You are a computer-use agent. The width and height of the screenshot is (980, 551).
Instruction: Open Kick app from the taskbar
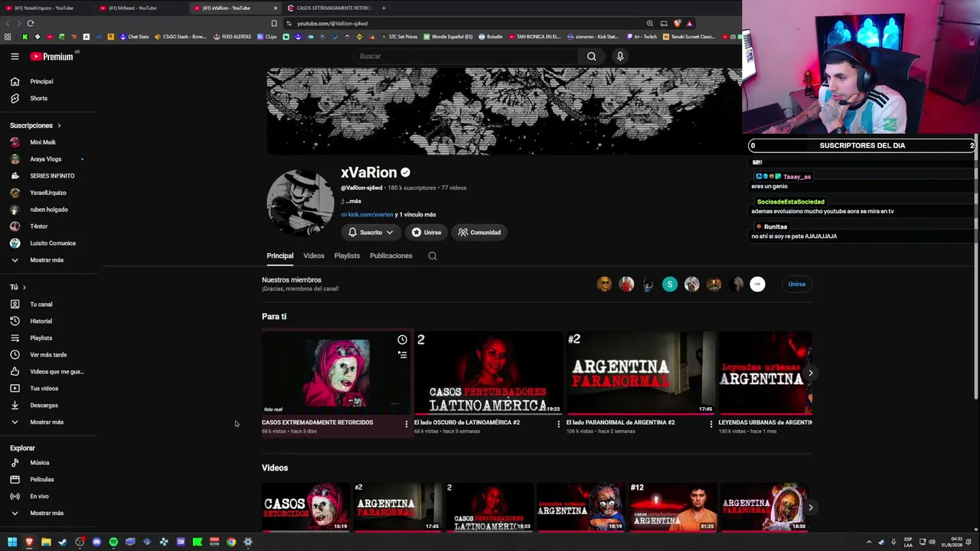tap(198, 542)
